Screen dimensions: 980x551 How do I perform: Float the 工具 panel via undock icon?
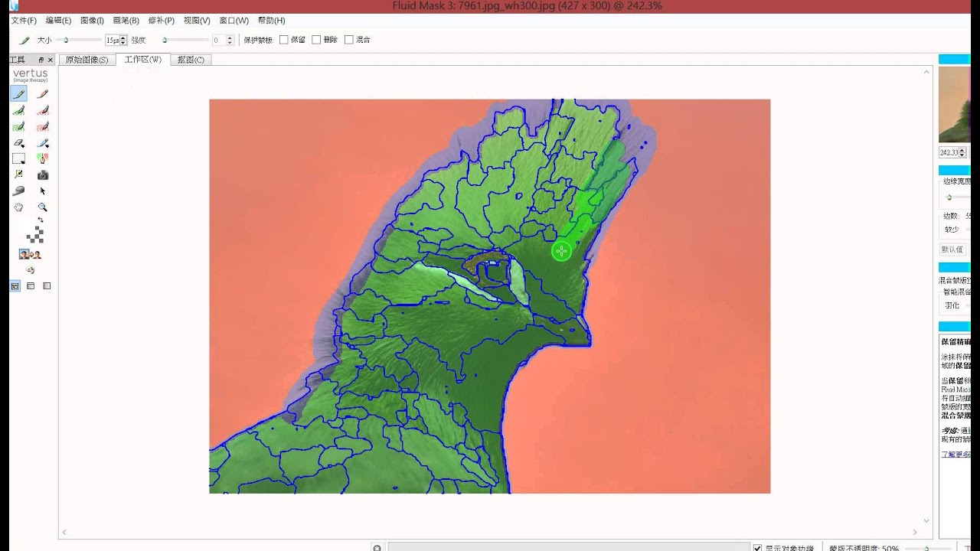tap(41, 60)
